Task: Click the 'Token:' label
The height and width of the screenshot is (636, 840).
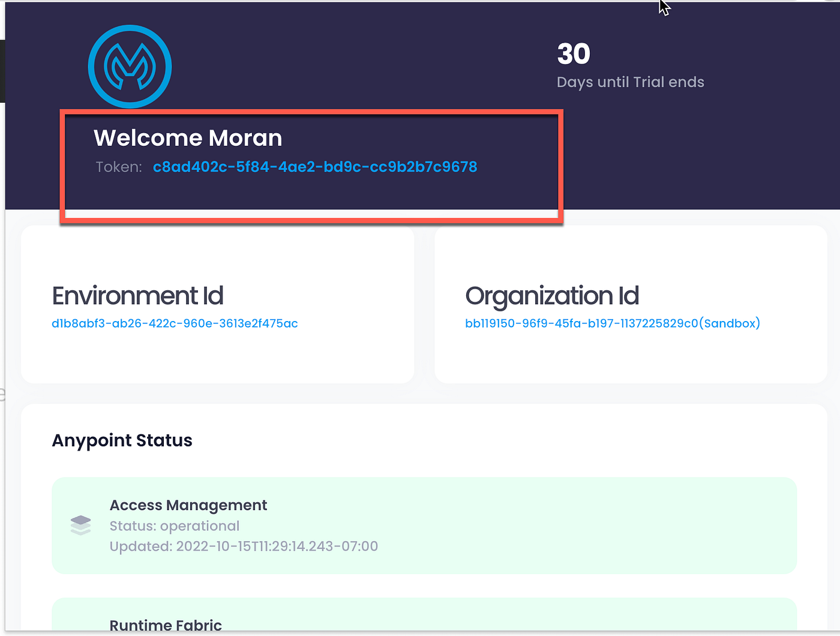Action: 119,167
